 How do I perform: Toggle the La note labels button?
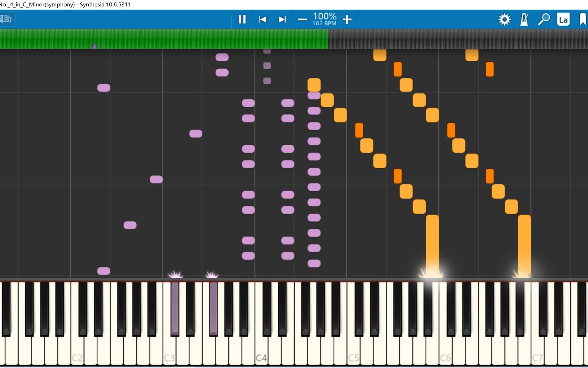tap(563, 19)
